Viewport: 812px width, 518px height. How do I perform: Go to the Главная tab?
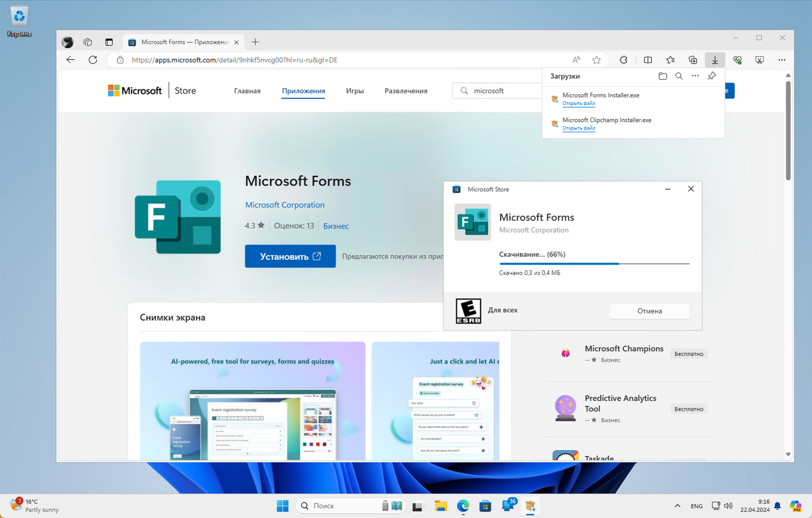pyautogui.click(x=247, y=91)
